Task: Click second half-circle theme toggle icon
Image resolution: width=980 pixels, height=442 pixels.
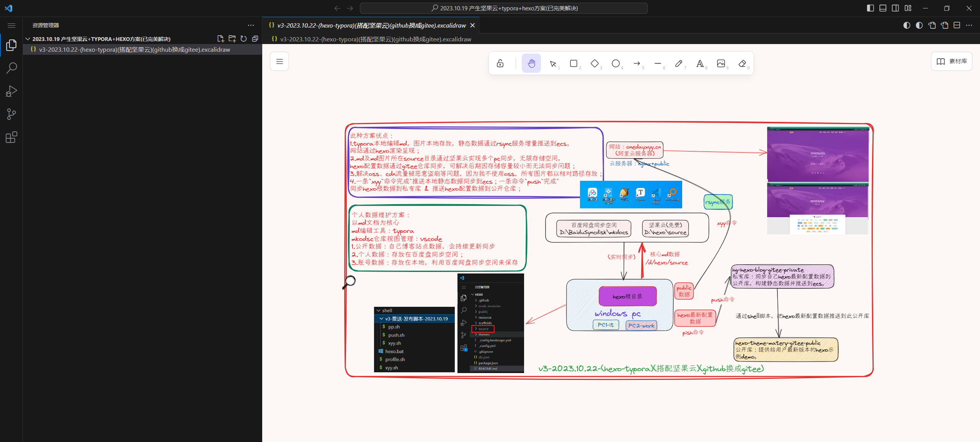Action: 919,25
